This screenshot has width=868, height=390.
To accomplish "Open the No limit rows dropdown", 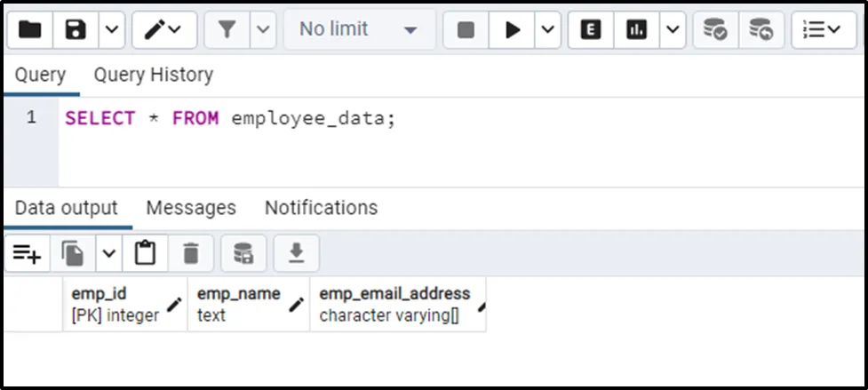I will click(359, 30).
